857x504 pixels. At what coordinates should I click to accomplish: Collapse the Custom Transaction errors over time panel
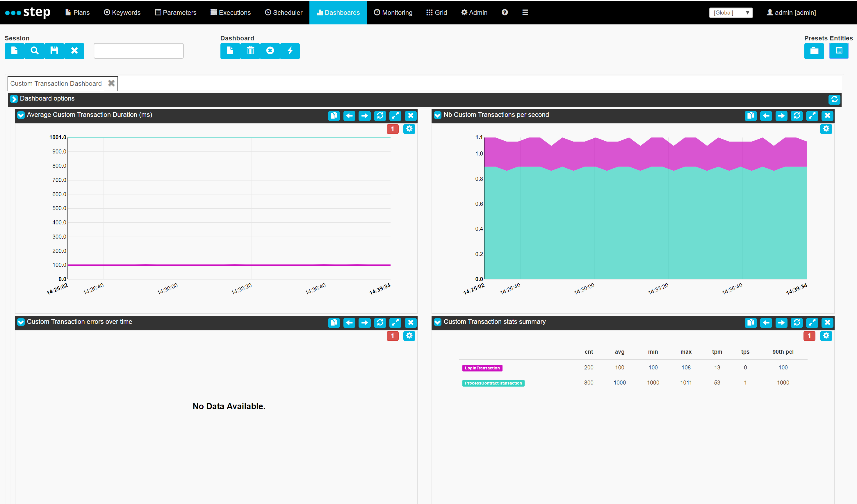point(21,322)
